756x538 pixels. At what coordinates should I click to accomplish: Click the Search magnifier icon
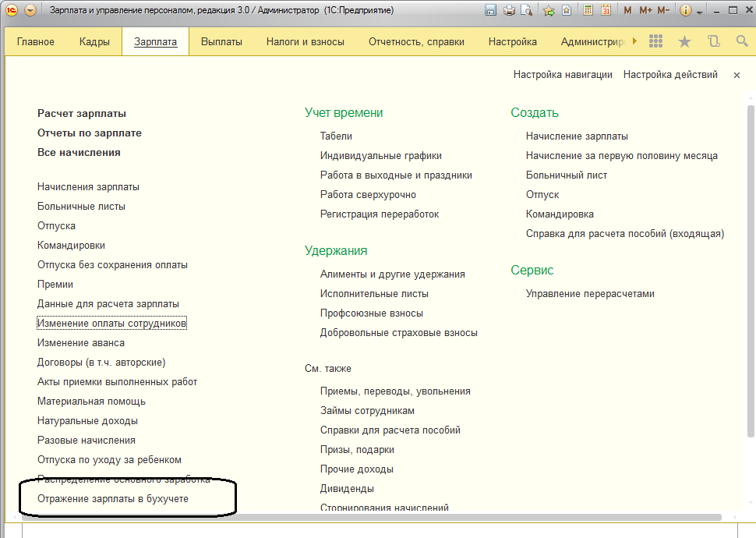pyautogui.click(x=742, y=41)
